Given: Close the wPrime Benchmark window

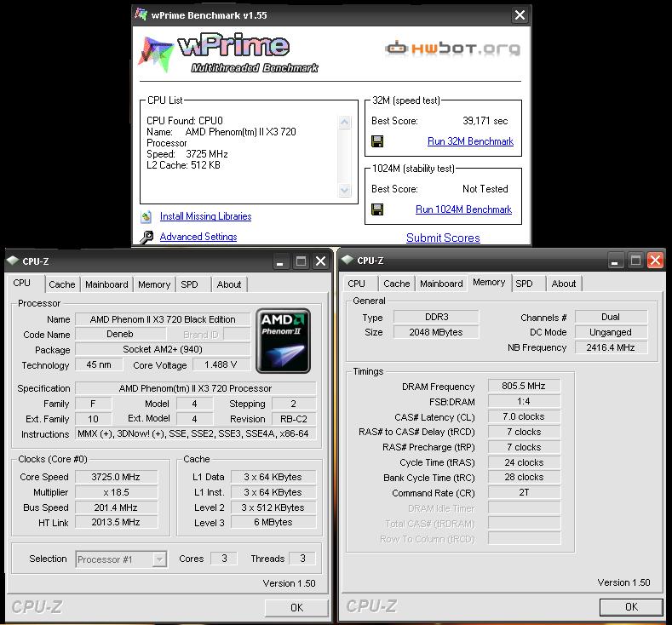Looking at the screenshot, I should pos(520,15).
